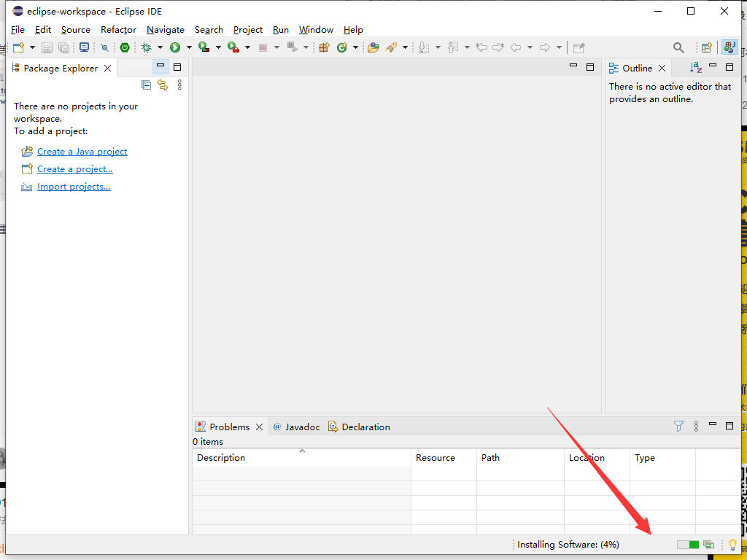Screen dimensions: 747x560
Task: Toggle Link with Editor in Package Explorer
Action: (163, 85)
